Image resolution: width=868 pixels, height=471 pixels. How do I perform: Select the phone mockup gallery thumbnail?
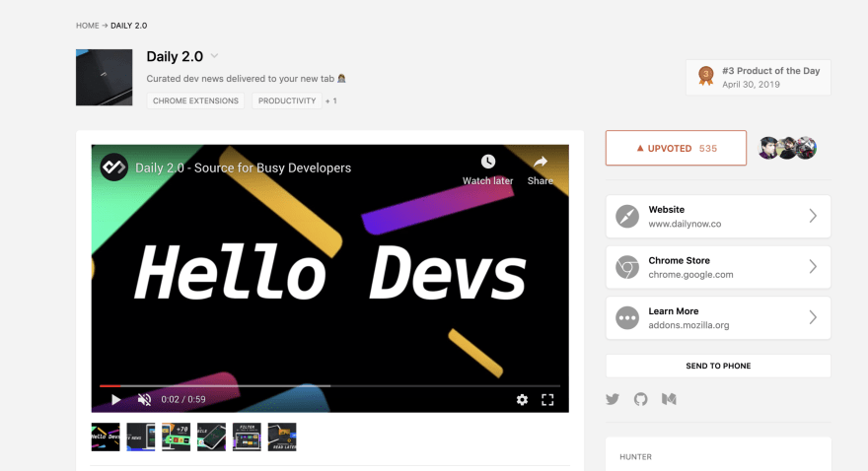pyautogui.click(x=211, y=437)
